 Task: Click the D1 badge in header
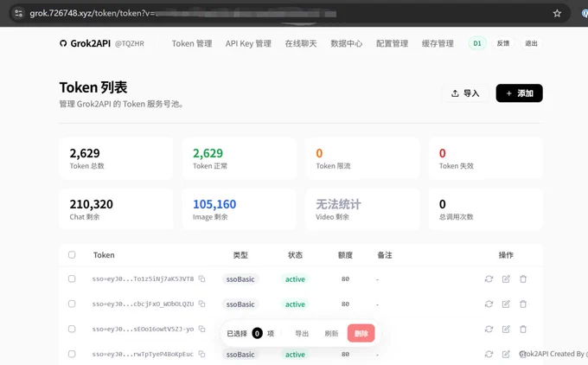click(477, 43)
